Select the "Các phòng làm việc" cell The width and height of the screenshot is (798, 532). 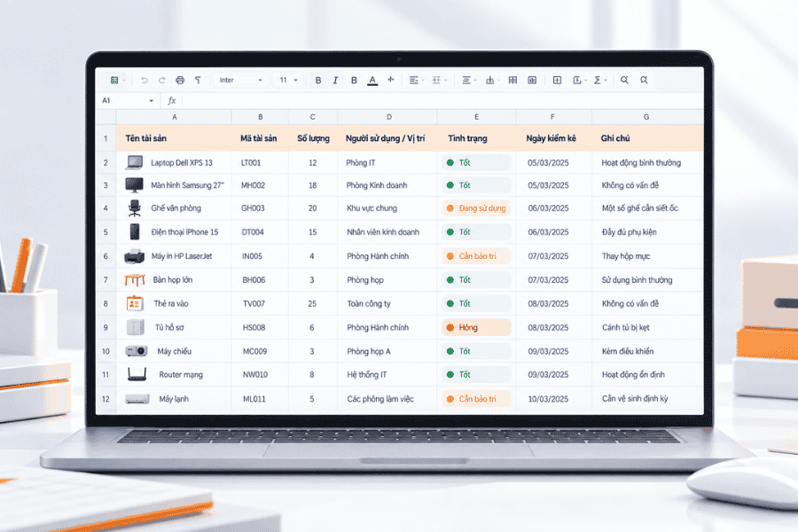tap(387, 399)
